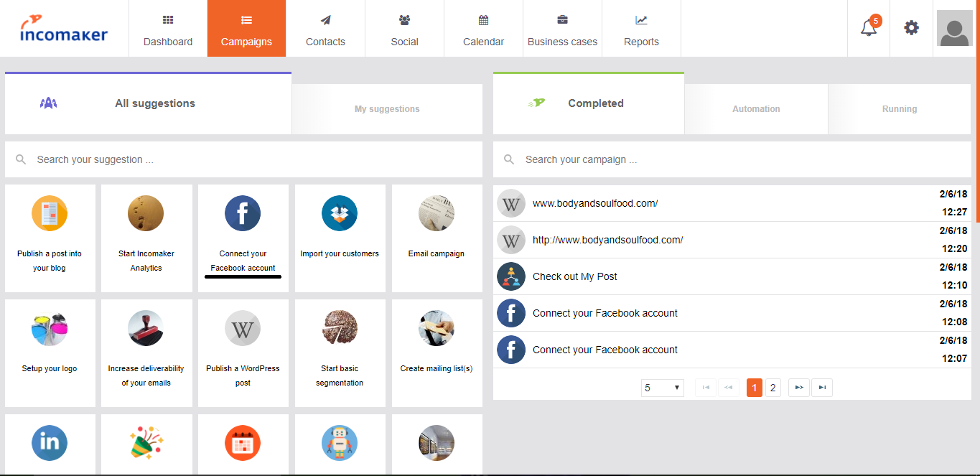
Task: Select page 2 of campaigns
Action: pyautogui.click(x=773, y=388)
